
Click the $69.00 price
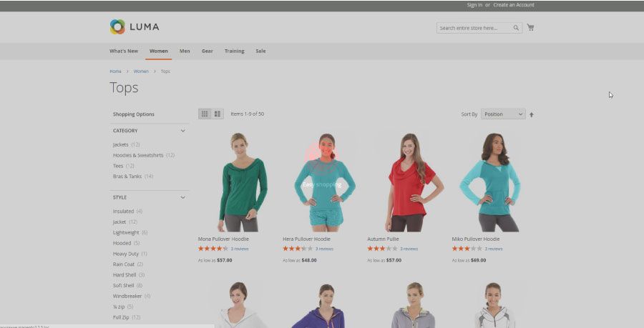(x=478, y=260)
